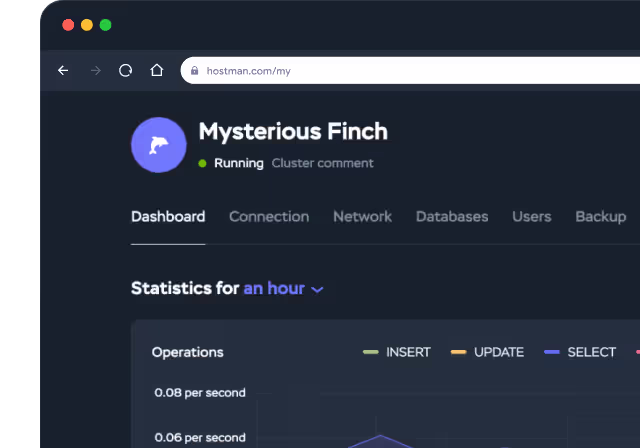This screenshot has width=640, height=448.
Task: Click the Operations chart title
Action: pos(188,353)
